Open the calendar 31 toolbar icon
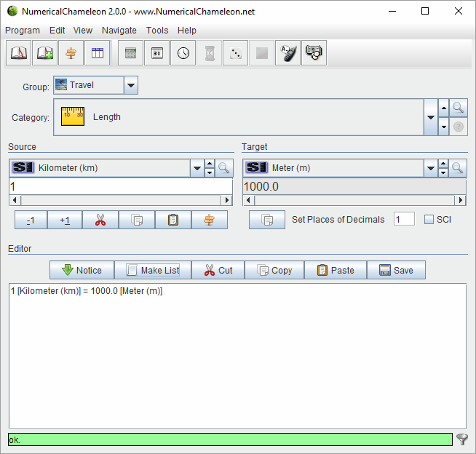This screenshot has width=476, height=454. [157, 53]
